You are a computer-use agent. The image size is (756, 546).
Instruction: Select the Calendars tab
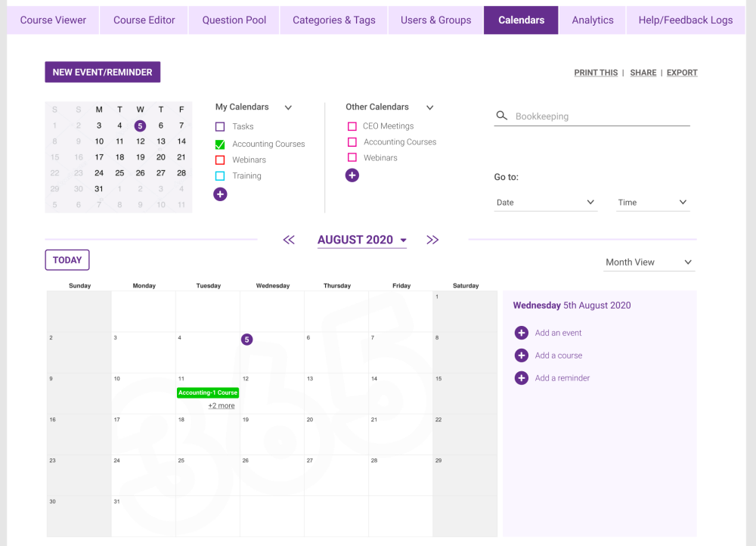(x=521, y=20)
